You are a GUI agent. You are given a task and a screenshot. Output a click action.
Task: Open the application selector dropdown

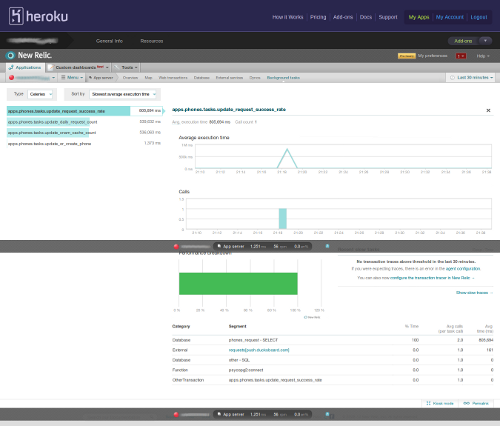(32, 77)
